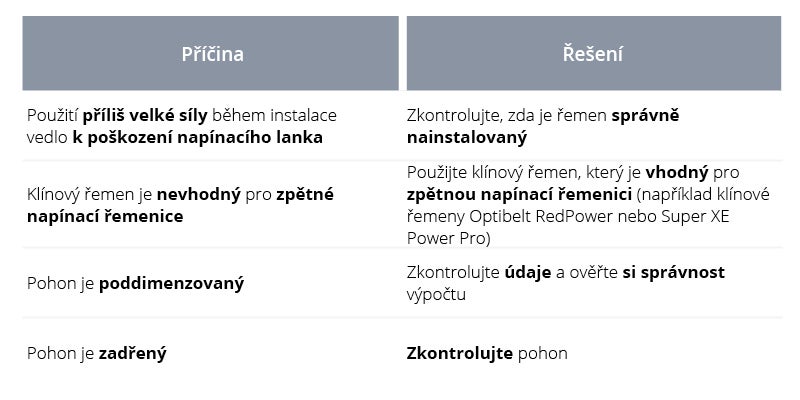Click the words "Zkontrolujte, zda je řemen"
800x400 pixels.
(507, 116)
